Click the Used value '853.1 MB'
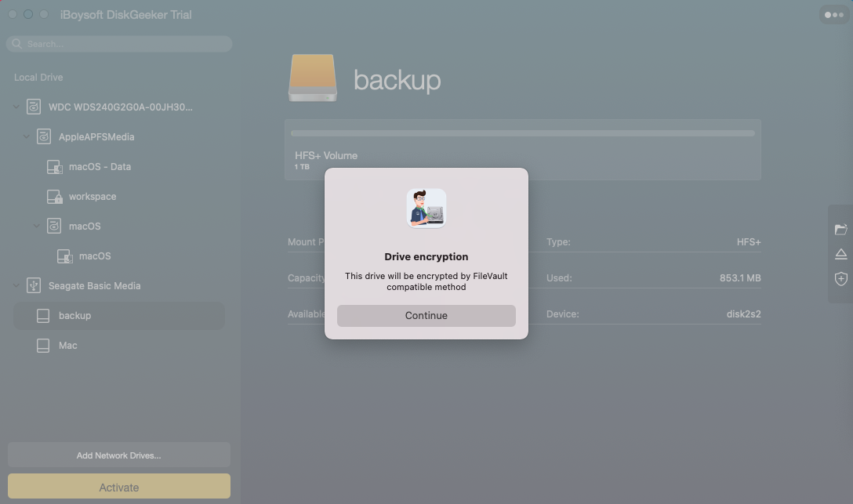 pyautogui.click(x=740, y=277)
